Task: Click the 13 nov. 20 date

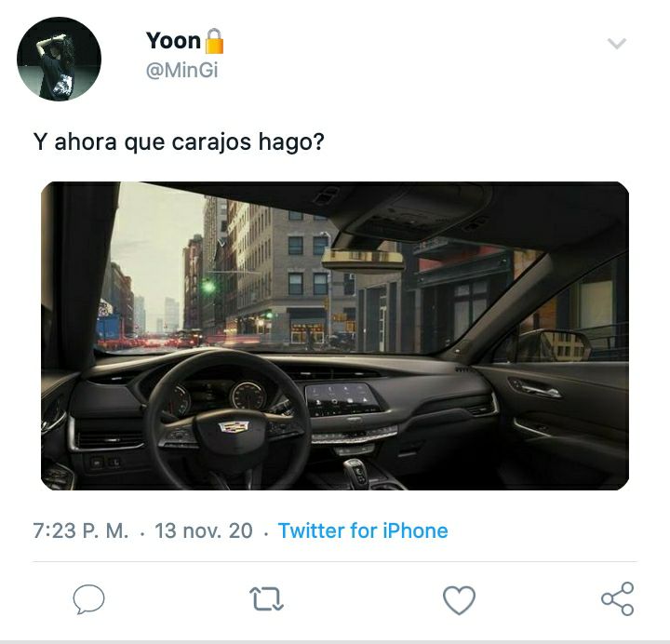Action: pos(204,530)
